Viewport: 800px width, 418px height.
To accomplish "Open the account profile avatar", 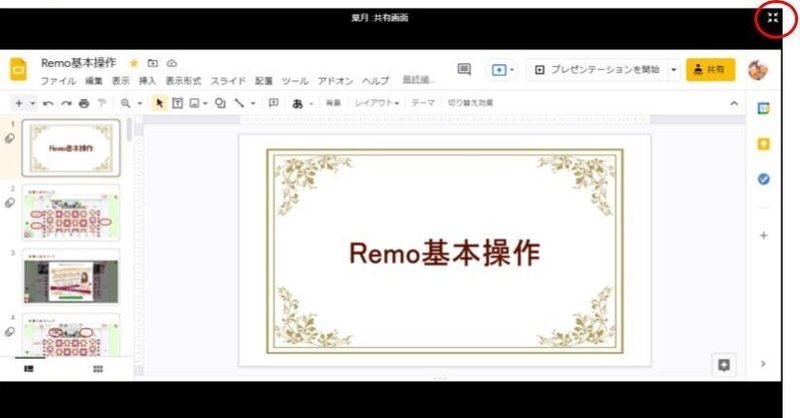I will point(758,70).
